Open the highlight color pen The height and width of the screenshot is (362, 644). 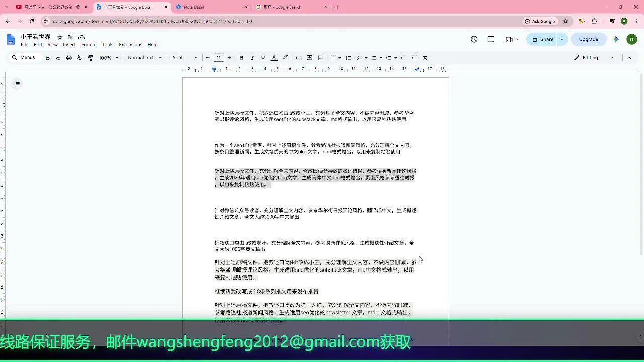(286, 58)
